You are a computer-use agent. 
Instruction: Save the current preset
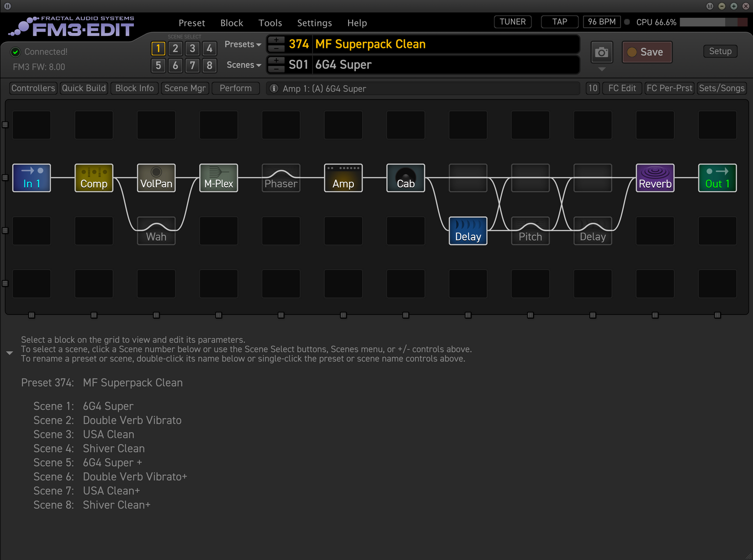pyautogui.click(x=647, y=52)
